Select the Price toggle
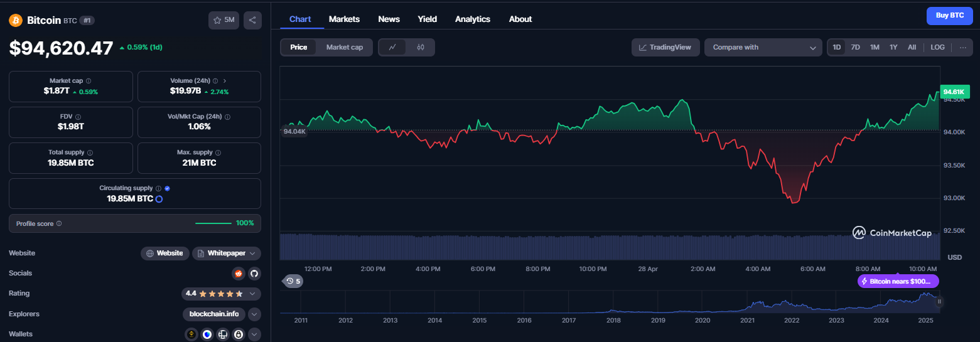Screen dimensions: 980x342 tap(299, 47)
